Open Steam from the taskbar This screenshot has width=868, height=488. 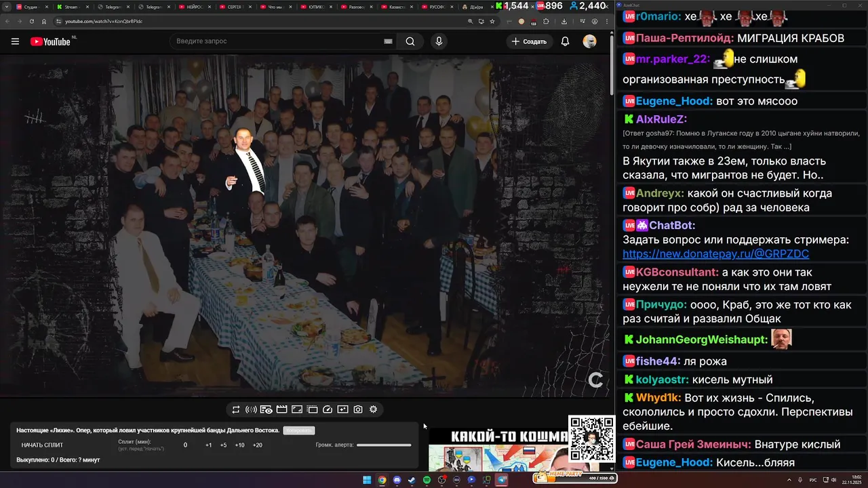(412, 480)
